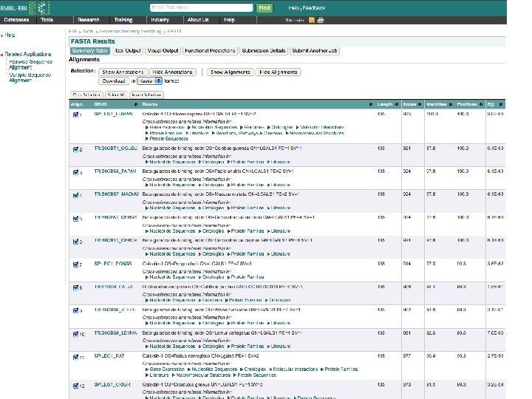Open the Databases menu
Viewport: 532px width, 399px height.
click(x=16, y=20)
